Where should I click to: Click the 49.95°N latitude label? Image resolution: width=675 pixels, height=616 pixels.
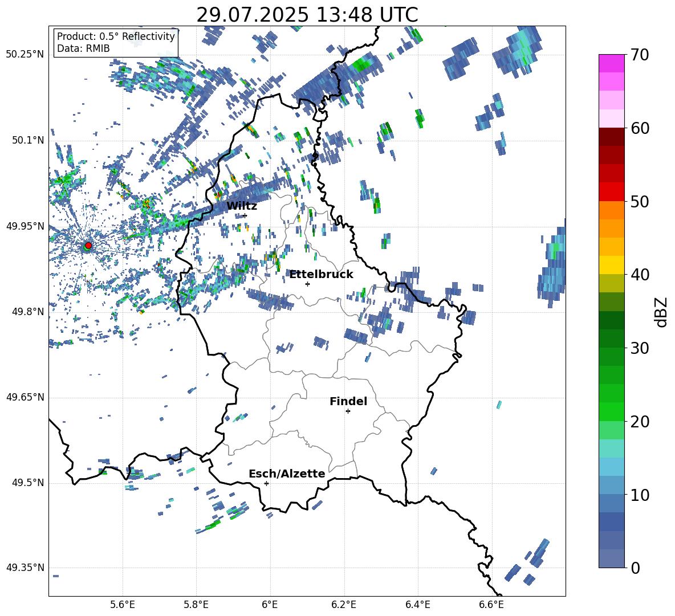(25, 226)
